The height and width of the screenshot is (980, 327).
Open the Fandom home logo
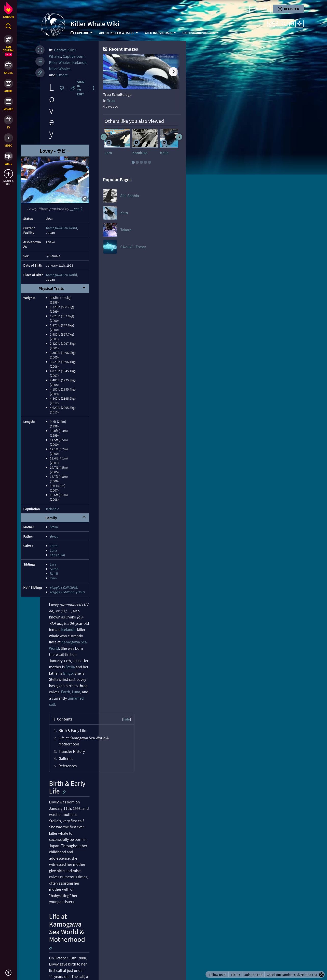tap(8, 10)
